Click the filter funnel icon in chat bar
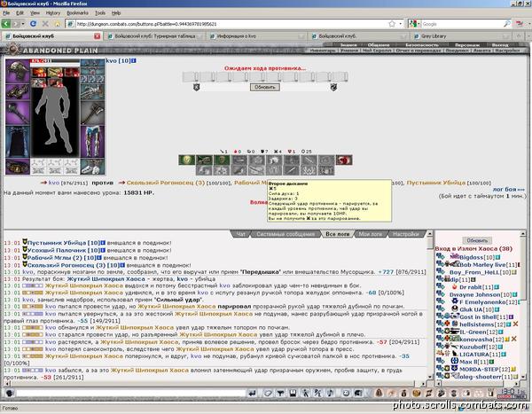The image size is (532, 414). (x=280, y=394)
